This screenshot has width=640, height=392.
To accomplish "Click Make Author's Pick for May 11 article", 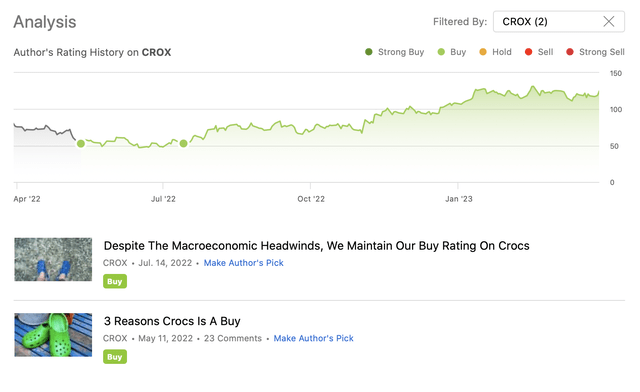I will (313, 339).
